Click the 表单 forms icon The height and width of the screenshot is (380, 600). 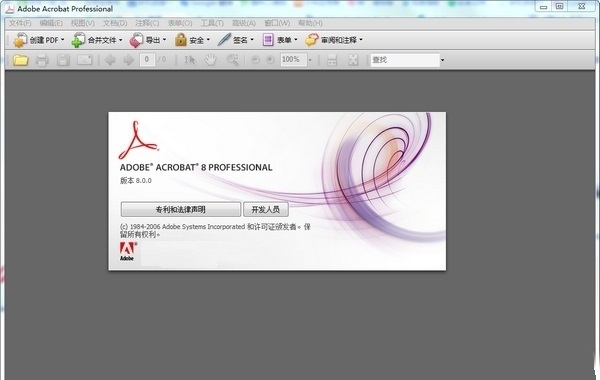[268, 40]
